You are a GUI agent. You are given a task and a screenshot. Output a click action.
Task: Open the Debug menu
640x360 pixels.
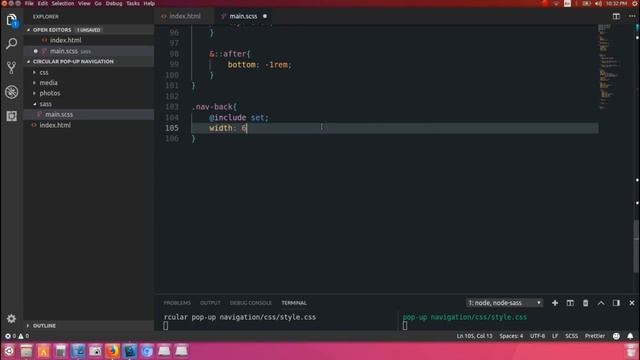coord(114,3)
